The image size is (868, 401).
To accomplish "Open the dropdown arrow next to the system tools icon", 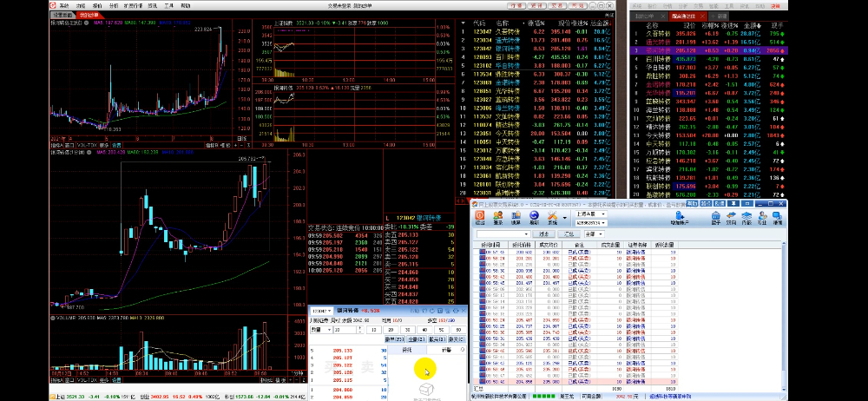I will coord(564,217).
